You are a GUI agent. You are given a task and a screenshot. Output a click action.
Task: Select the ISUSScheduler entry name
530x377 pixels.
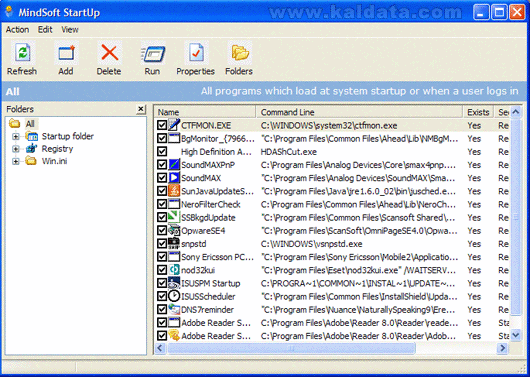pyautogui.click(x=208, y=297)
